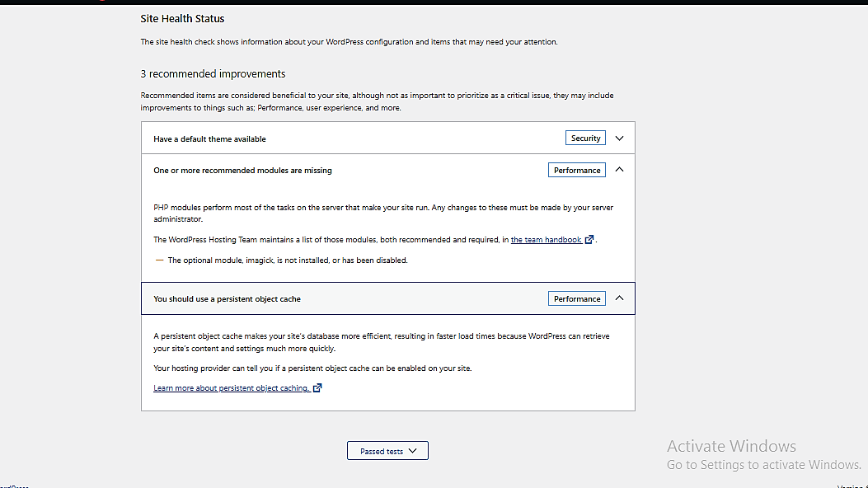Click external link icon beside team handbook
The width and height of the screenshot is (868, 488).
589,240
